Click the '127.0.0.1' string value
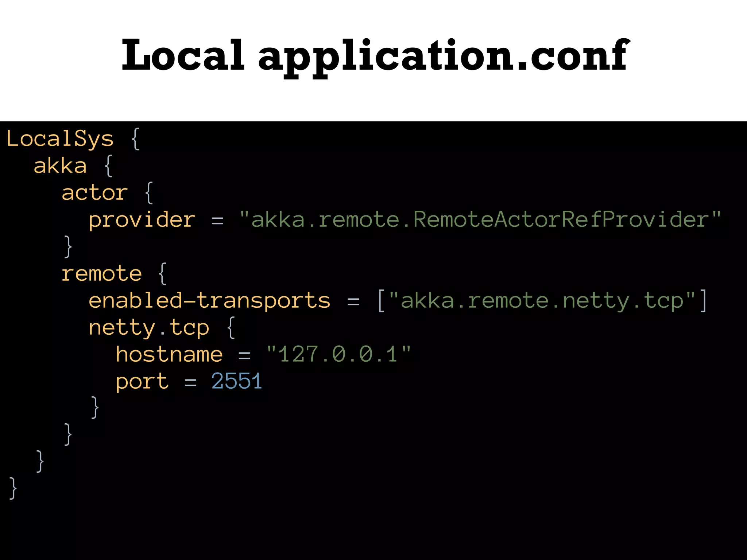 coord(338,355)
